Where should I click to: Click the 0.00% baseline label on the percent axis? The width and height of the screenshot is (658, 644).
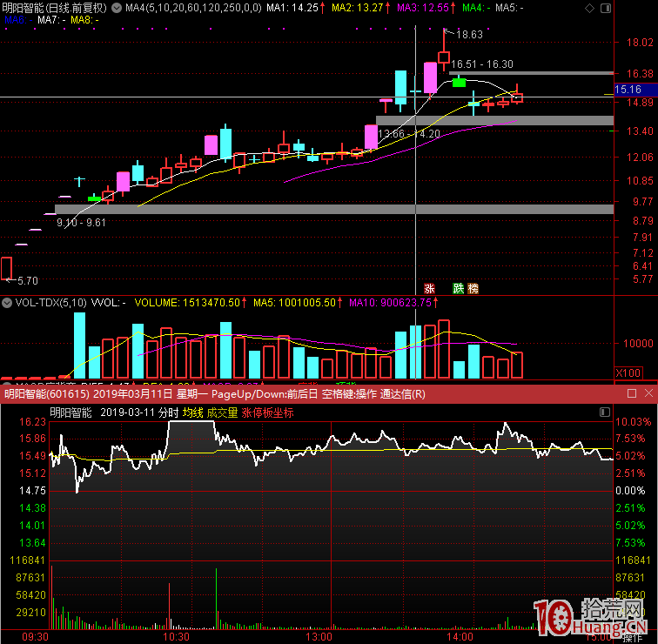(630, 491)
